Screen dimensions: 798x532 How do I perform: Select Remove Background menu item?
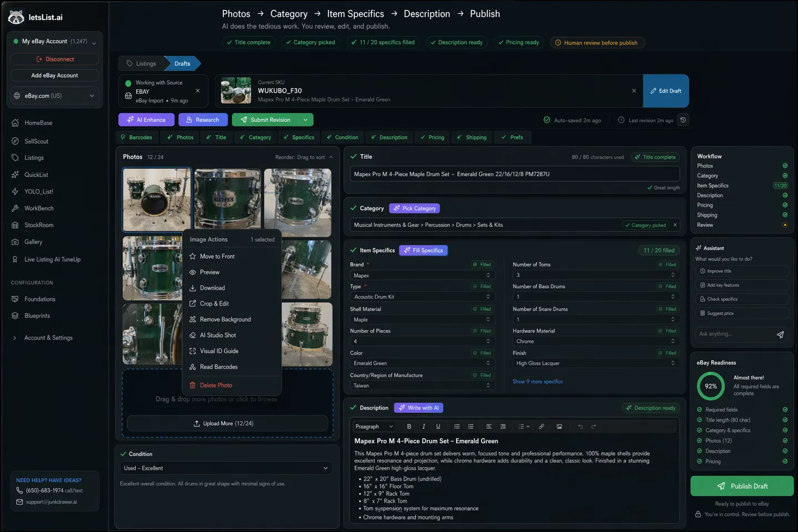pos(232,320)
